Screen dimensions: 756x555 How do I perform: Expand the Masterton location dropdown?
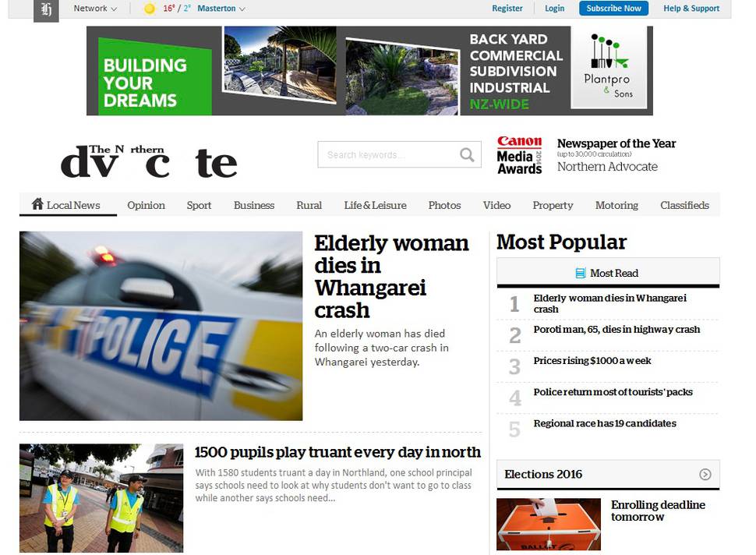221,9
